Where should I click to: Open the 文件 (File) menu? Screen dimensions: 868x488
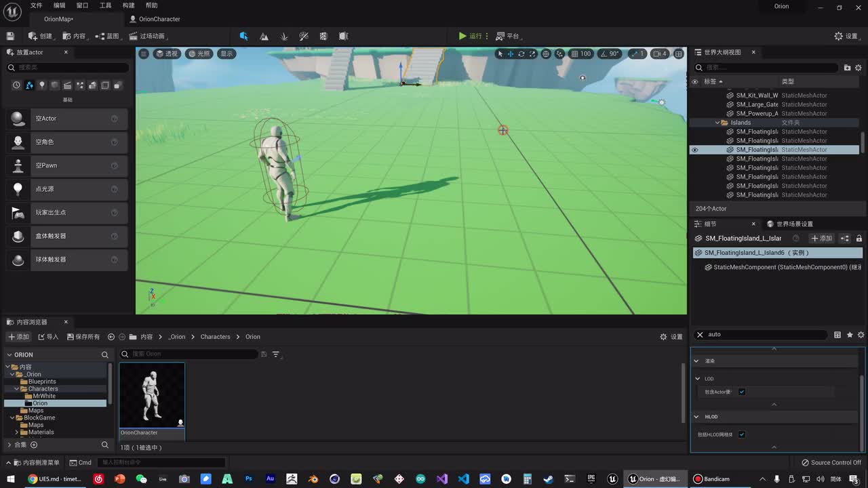(x=36, y=5)
